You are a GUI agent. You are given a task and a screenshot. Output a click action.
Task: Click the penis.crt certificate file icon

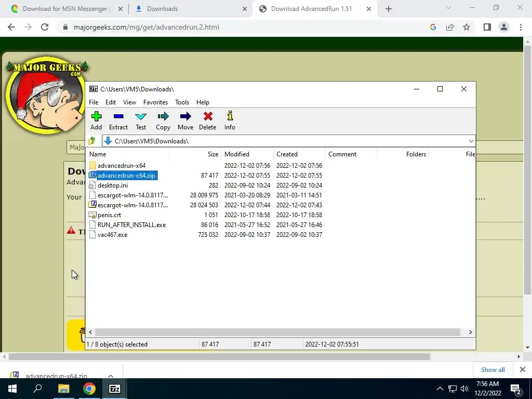(x=92, y=215)
